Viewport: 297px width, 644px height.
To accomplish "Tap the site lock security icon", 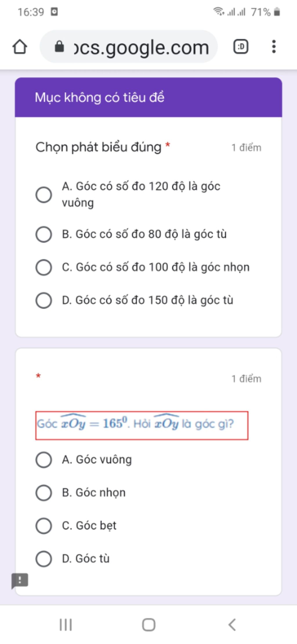I will [59, 46].
